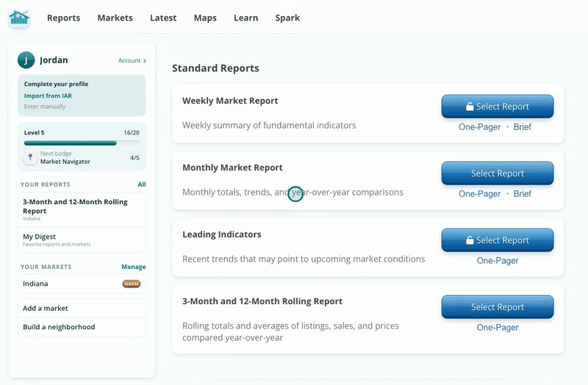Select the Indiana market row

(82, 284)
